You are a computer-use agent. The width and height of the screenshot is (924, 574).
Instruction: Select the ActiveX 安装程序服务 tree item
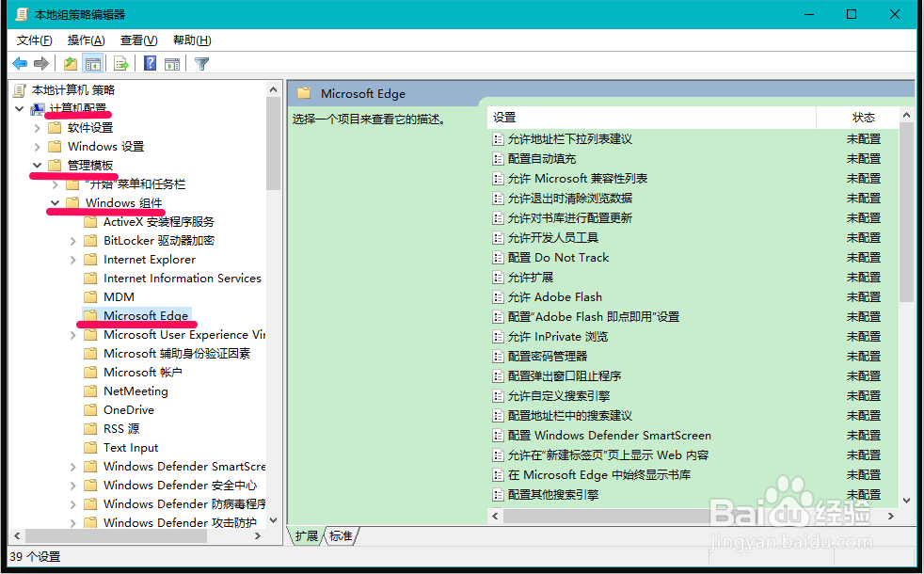(158, 221)
